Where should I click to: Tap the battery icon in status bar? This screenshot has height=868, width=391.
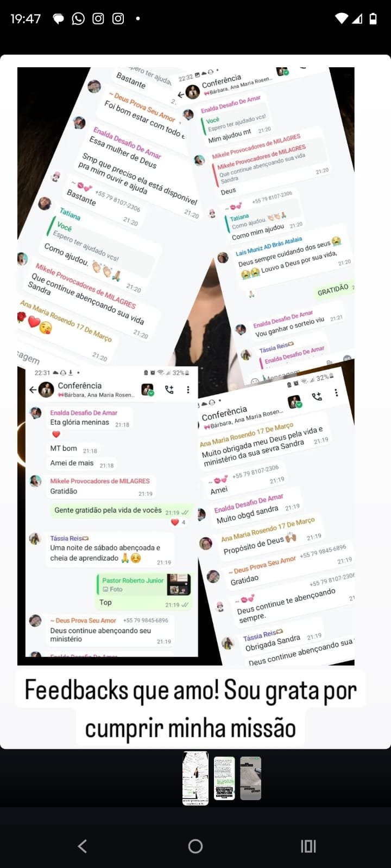pyautogui.click(x=373, y=18)
